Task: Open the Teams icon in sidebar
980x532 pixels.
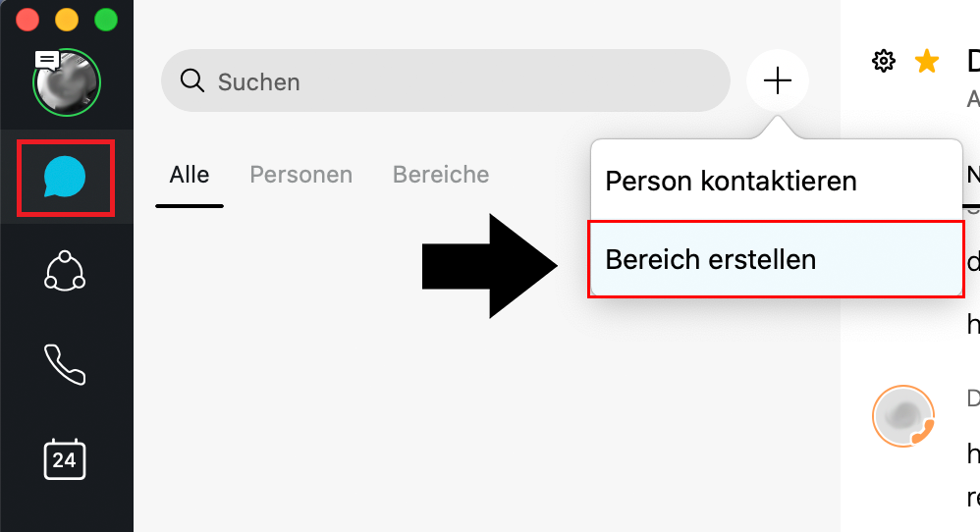Action: (65, 272)
